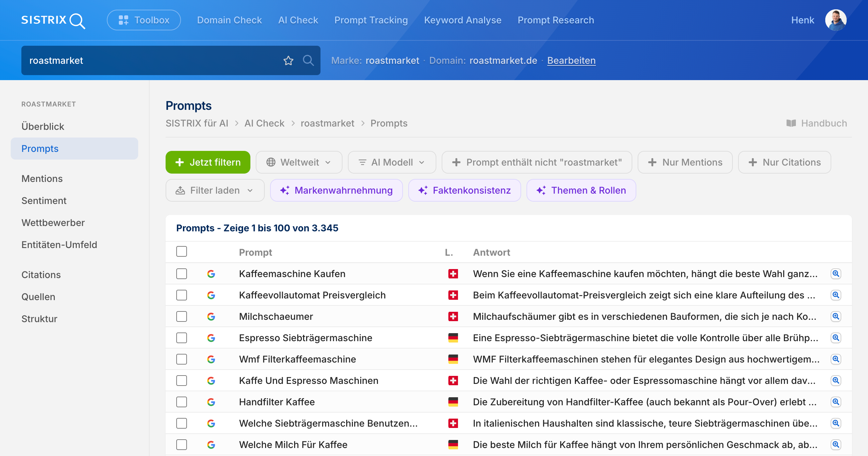Click the SISTRIX logo
Viewport: 868px width, 456px height.
click(53, 20)
